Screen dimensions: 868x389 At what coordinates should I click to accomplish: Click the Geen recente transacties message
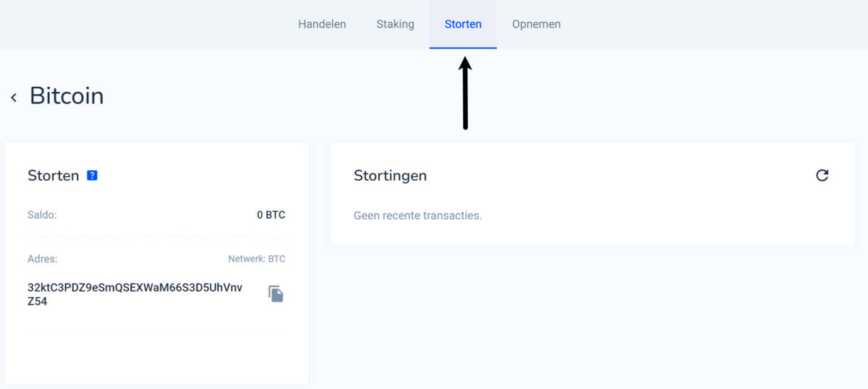click(x=417, y=215)
